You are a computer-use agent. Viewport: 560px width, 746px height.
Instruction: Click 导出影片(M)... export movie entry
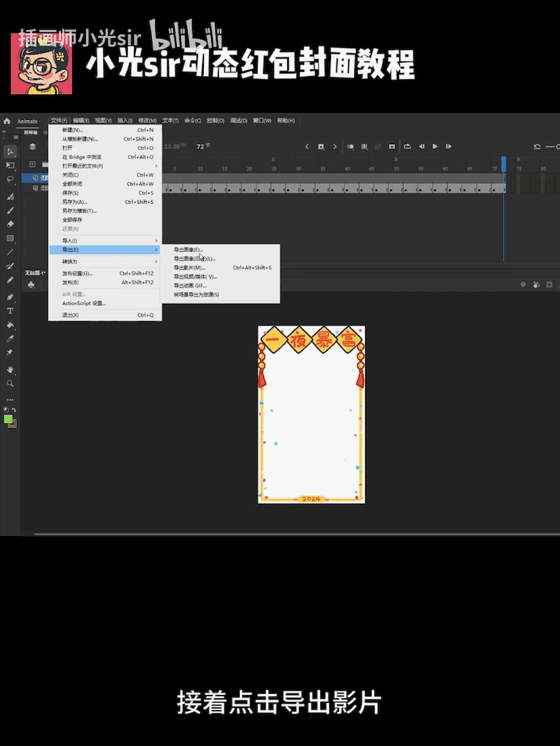click(189, 268)
